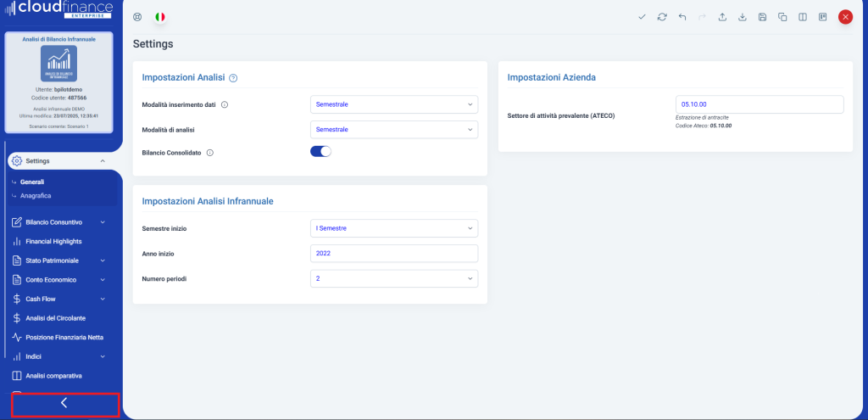The image size is (868, 420).
Task: Toggle the Bilancio Consolidato switch off
Action: 320,152
